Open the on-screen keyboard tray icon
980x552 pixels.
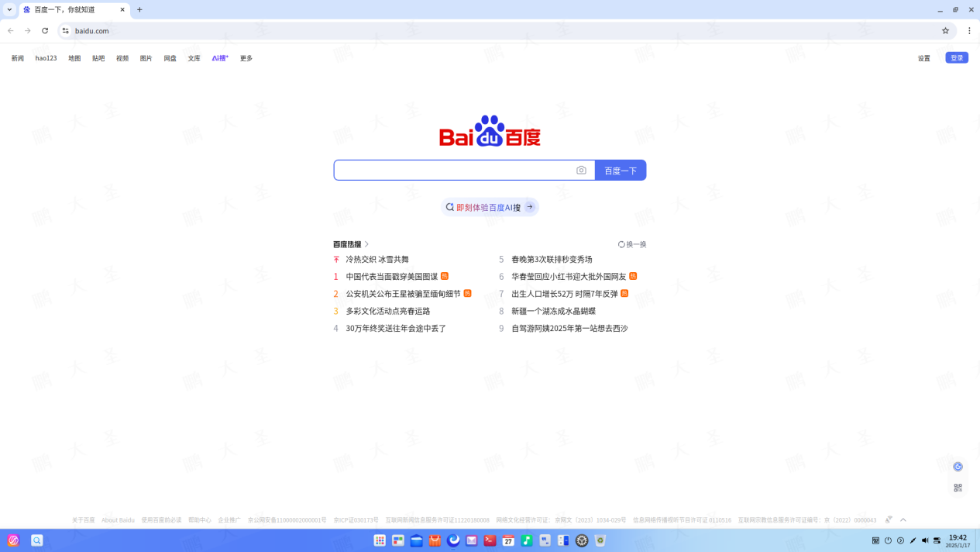[875, 540]
